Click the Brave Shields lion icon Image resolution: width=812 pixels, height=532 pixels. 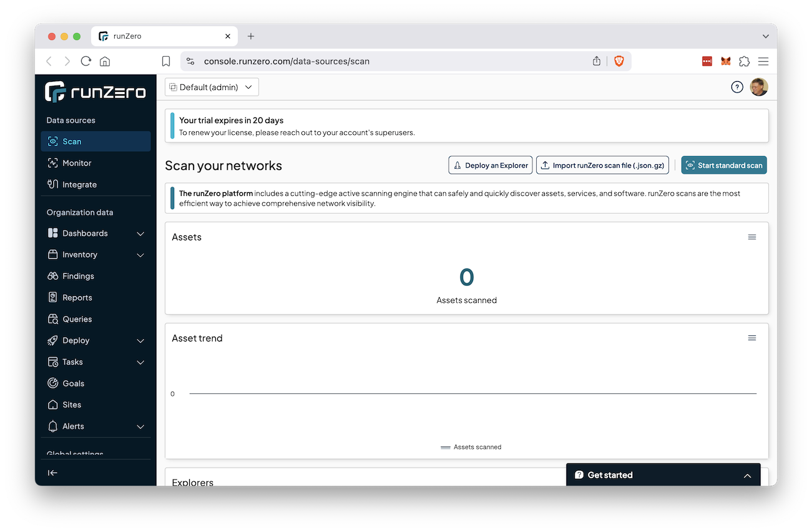[619, 61]
